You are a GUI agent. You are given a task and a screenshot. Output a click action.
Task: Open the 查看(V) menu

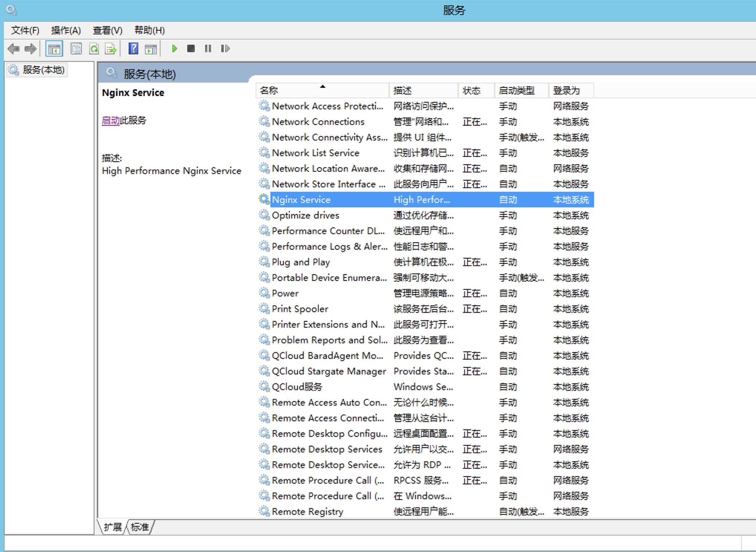[107, 30]
